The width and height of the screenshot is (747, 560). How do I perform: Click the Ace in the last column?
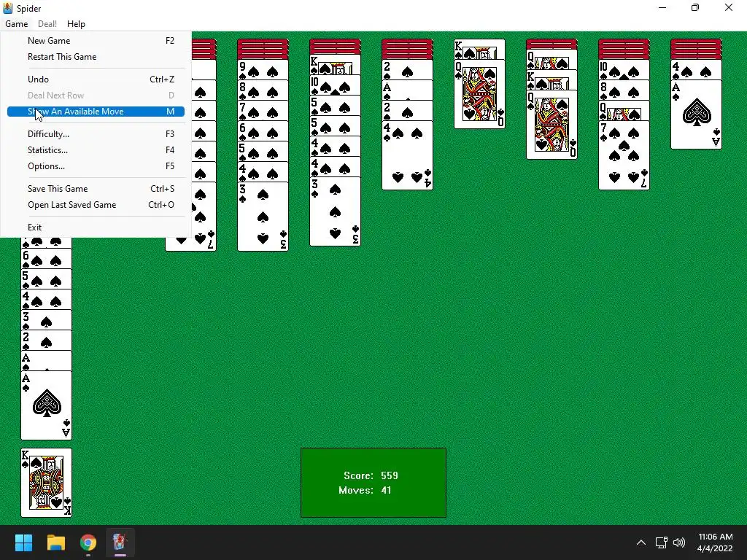(x=696, y=114)
